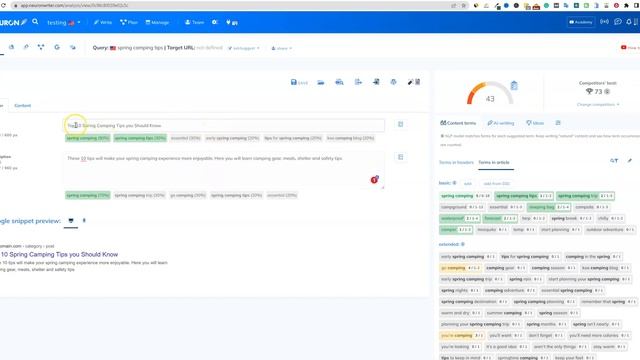Click the 'spring break' basic term chip
The height and width of the screenshot is (360, 640).
(x=571, y=218)
